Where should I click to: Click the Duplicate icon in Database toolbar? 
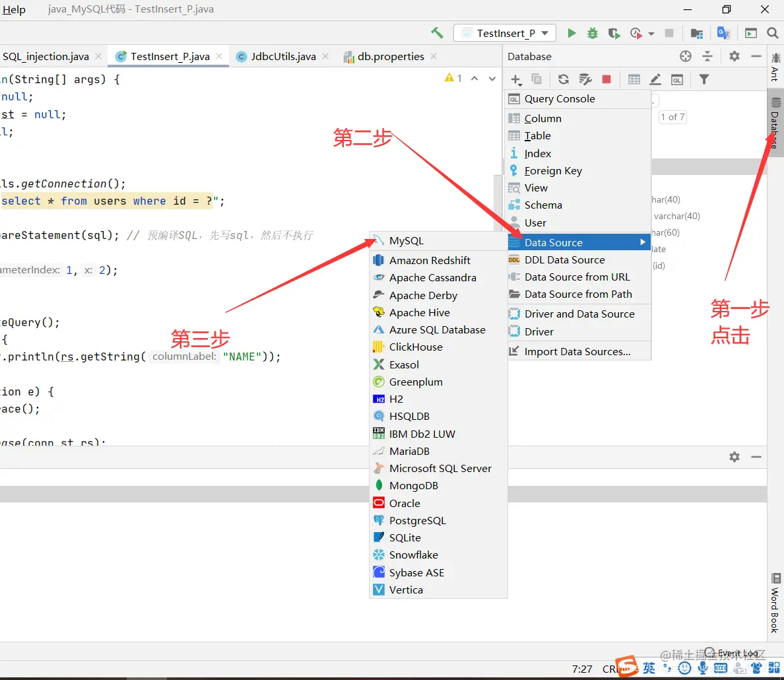pos(537,79)
